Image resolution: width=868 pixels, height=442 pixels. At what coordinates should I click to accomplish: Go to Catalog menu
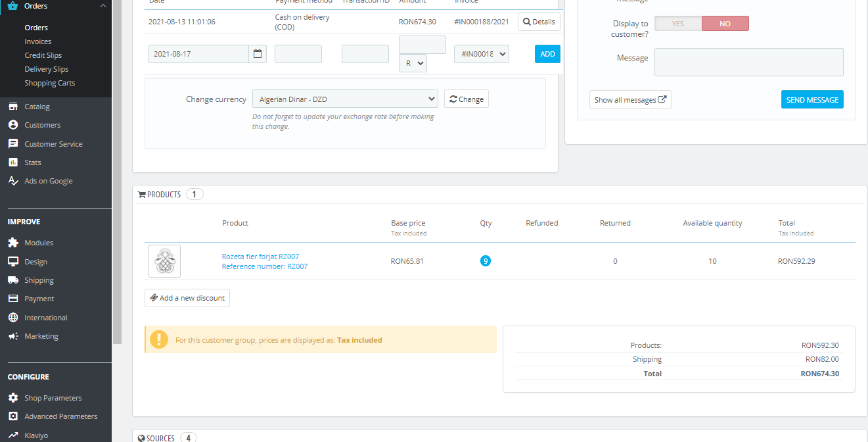[37, 107]
